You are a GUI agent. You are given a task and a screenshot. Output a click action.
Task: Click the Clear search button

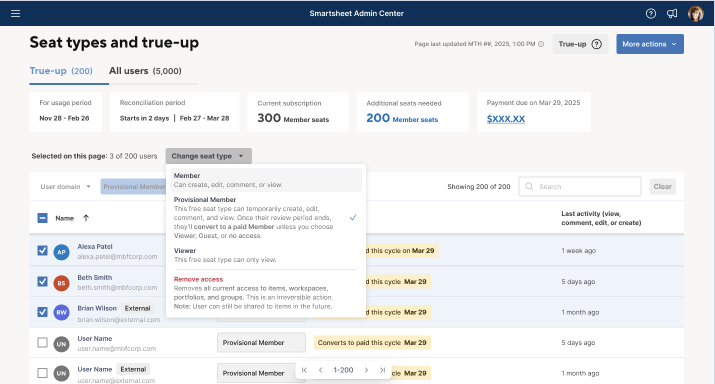tap(663, 187)
